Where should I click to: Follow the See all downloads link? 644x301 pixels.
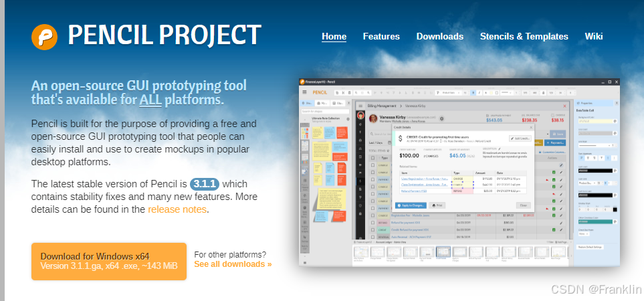coord(233,264)
